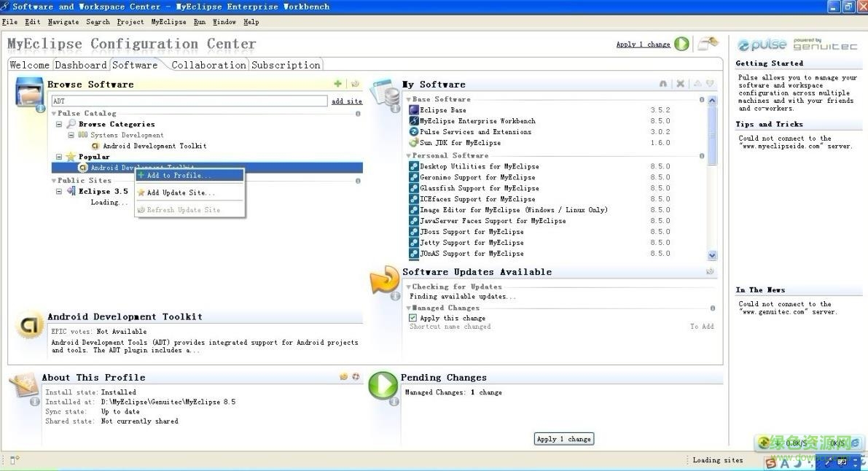Switch to the Dashboard tab
The width and height of the screenshot is (868, 471).
pos(81,65)
